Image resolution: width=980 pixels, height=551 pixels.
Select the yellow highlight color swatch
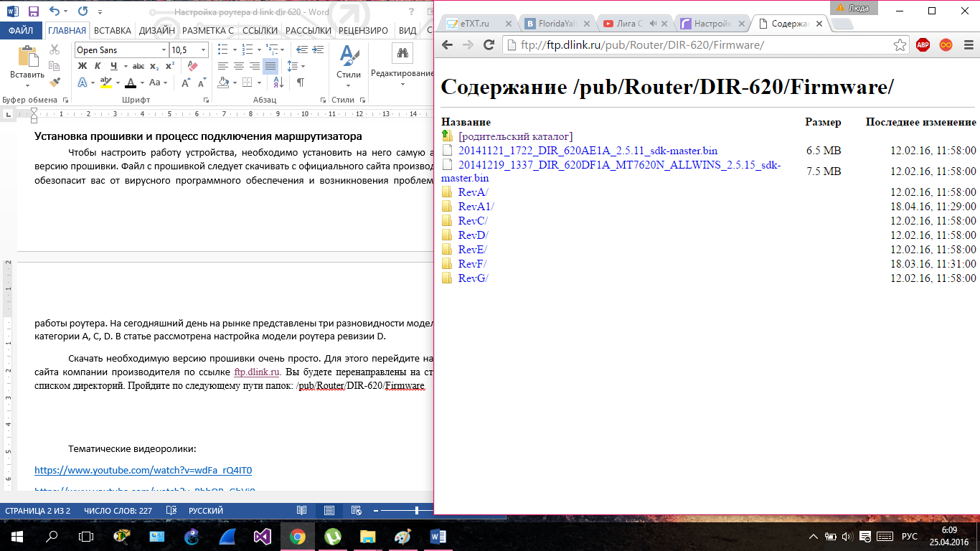click(106, 83)
